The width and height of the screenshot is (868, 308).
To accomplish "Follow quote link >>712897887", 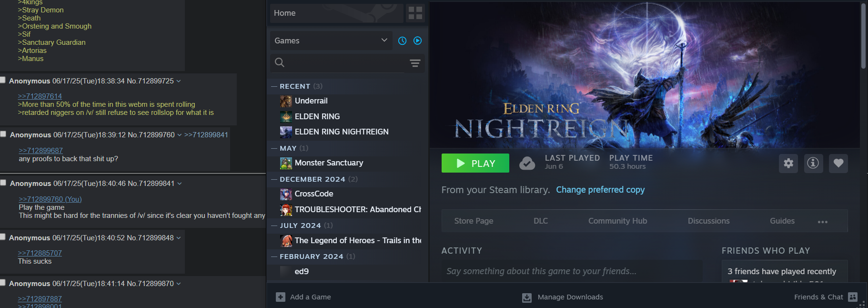I will (x=40, y=299).
